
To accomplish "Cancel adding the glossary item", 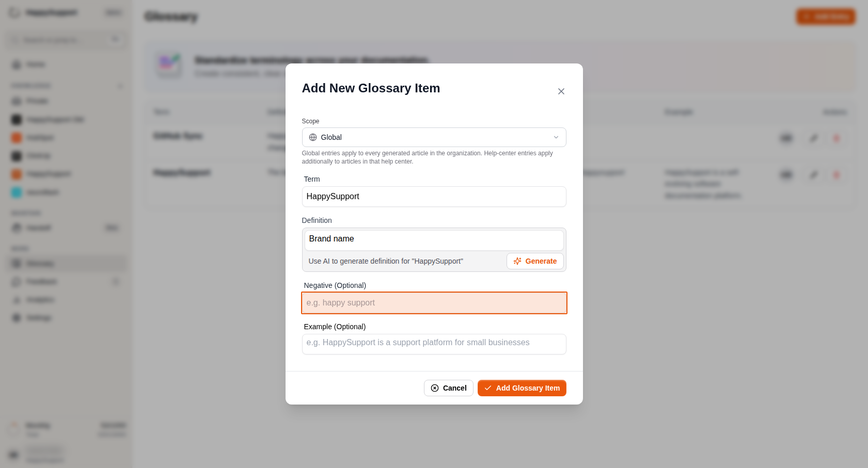I will click(x=448, y=388).
